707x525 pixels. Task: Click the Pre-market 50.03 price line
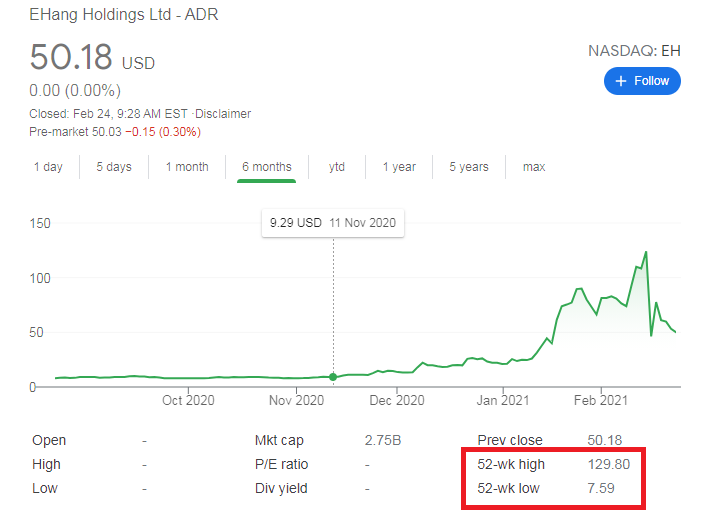point(115,132)
